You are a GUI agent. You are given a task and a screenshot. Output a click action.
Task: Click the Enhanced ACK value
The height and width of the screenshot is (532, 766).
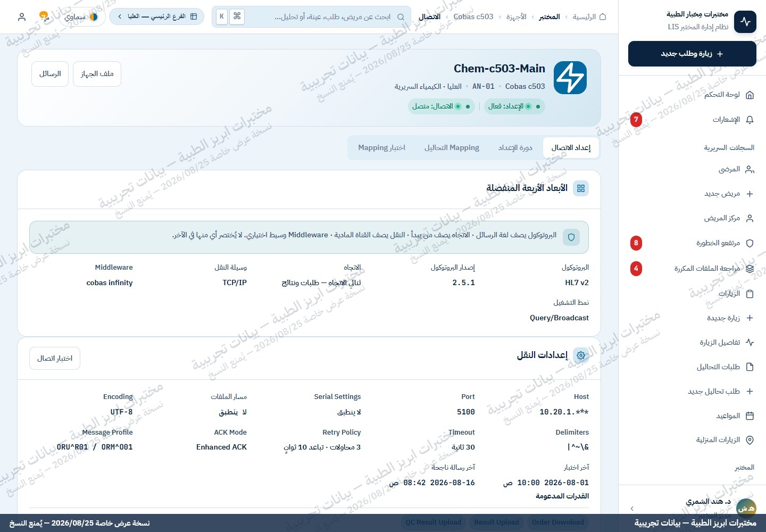[222, 447]
